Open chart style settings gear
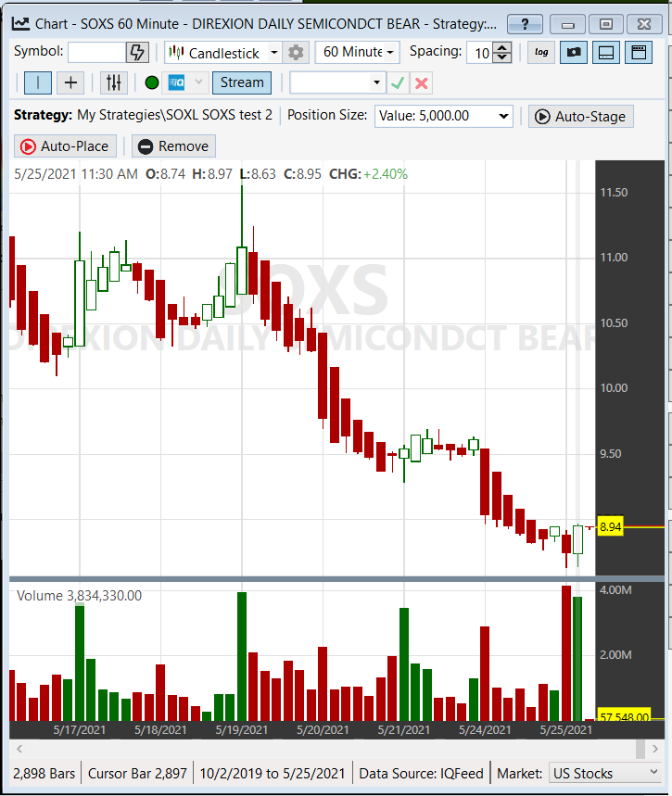 pyautogui.click(x=296, y=52)
